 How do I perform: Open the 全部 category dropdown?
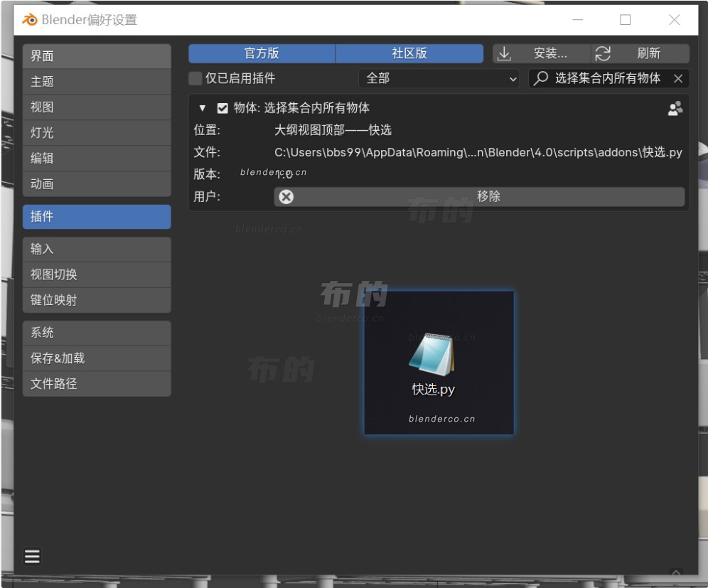click(439, 79)
